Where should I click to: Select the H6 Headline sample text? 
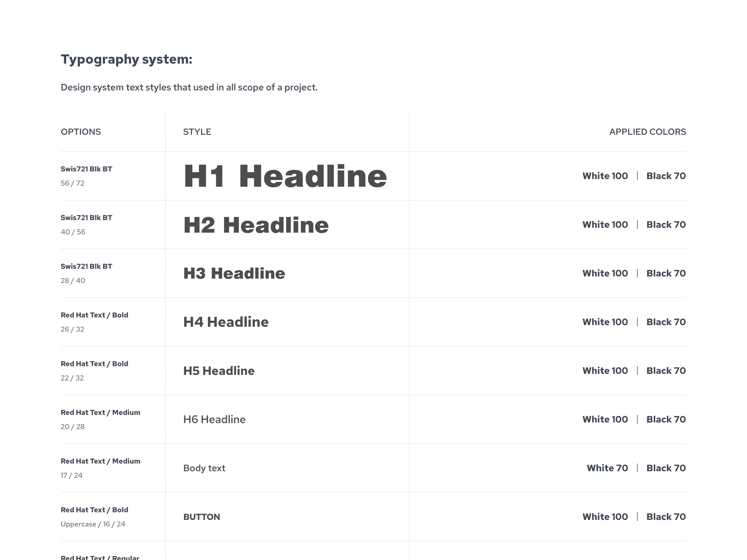click(x=214, y=419)
